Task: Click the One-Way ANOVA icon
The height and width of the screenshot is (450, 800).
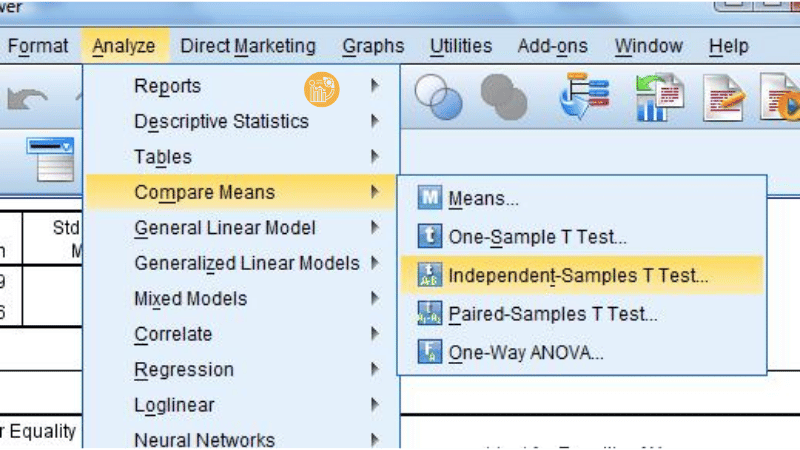Action: click(430, 351)
